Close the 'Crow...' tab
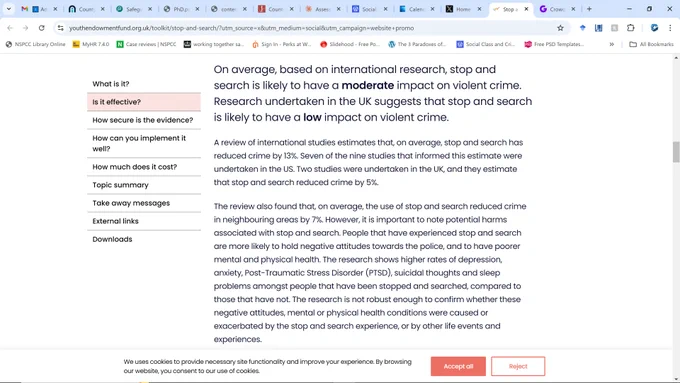Viewport: 680px width, 383px height. tap(573, 9)
